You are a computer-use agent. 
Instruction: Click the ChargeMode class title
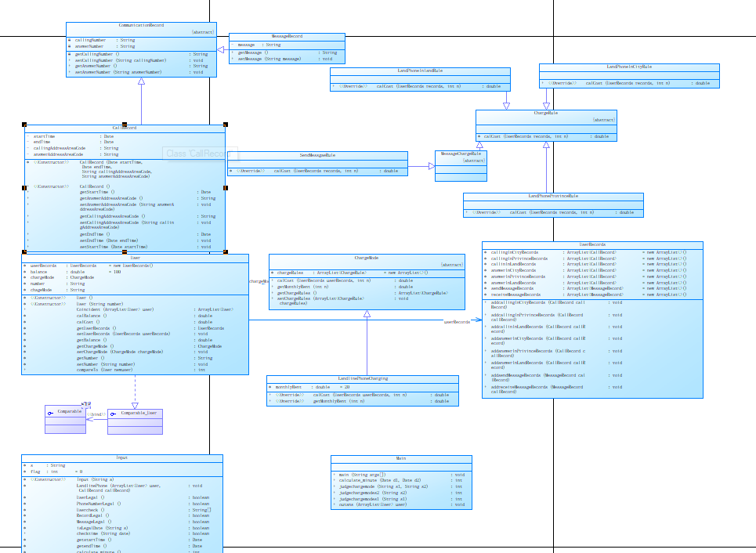tap(367, 258)
